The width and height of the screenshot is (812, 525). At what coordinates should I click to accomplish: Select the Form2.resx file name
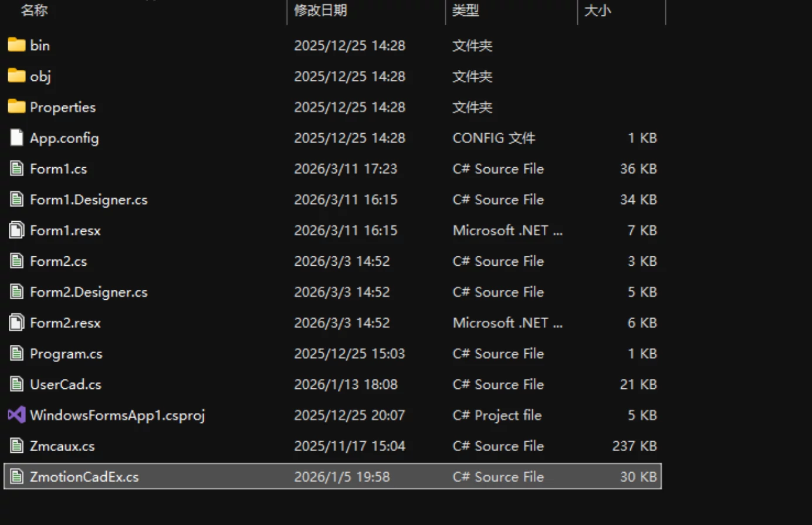[x=65, y=323]
